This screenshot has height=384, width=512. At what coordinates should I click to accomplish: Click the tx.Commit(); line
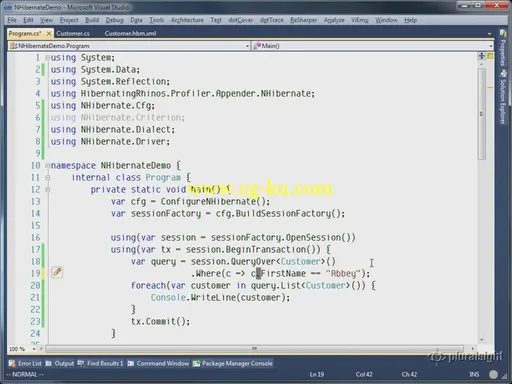pyautogui.click(x=160, y=322)
